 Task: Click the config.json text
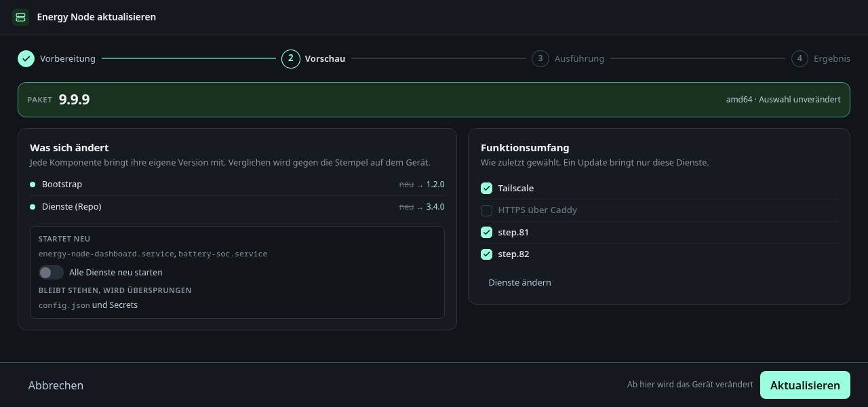(64, 305)
